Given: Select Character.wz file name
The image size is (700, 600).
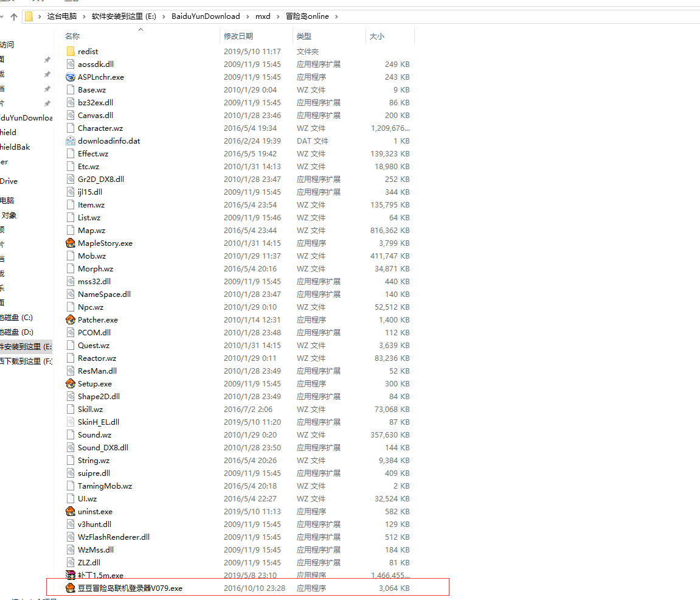Looking at the screenshot, I should pos(100,128).
